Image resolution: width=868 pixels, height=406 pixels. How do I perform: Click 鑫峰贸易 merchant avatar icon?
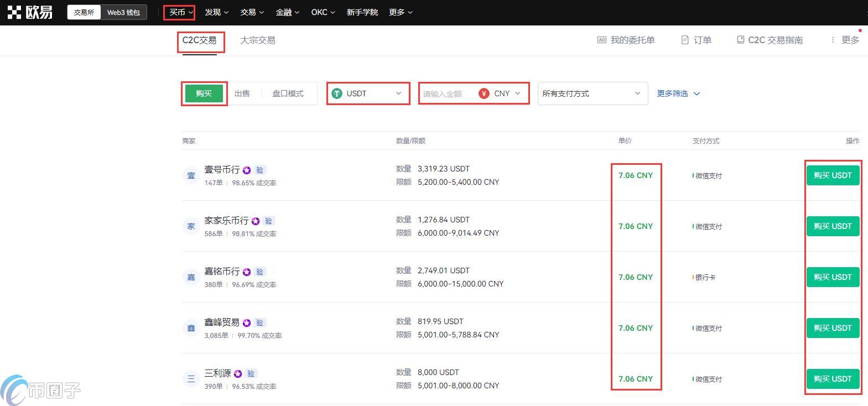click(x=191, y=328)
